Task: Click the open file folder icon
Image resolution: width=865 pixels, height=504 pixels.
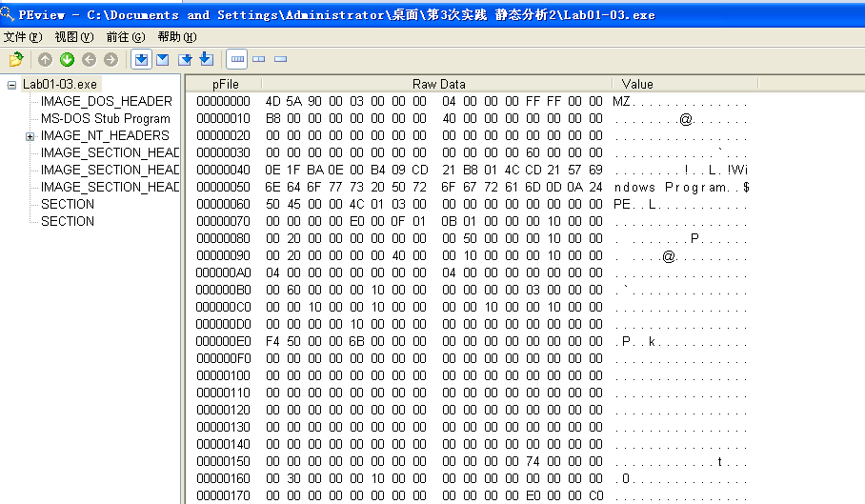Action: (x=16, y=59)
